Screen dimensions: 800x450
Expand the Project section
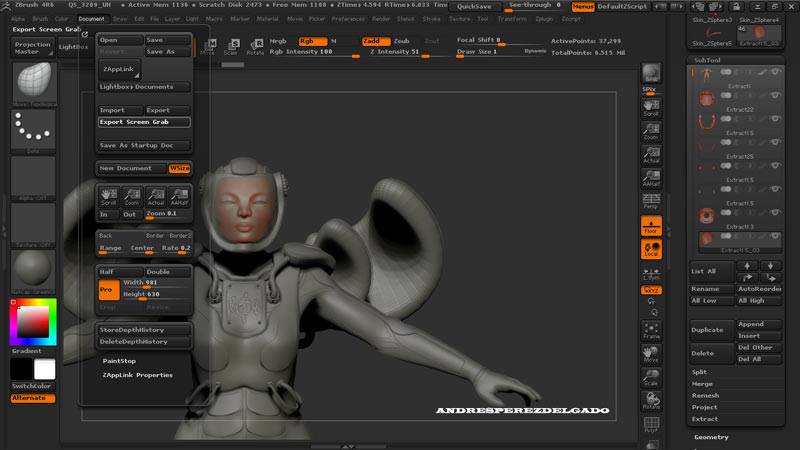pos(704,407)
